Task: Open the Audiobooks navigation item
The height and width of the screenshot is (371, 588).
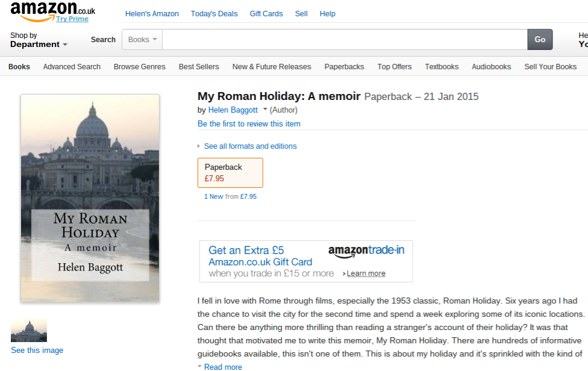Action: [x=491, y=67]
